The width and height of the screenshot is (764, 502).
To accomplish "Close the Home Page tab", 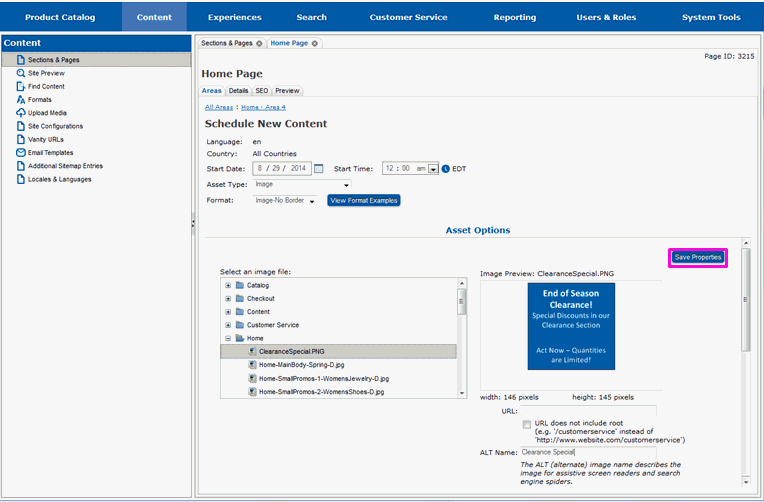I will click(315, 43).
